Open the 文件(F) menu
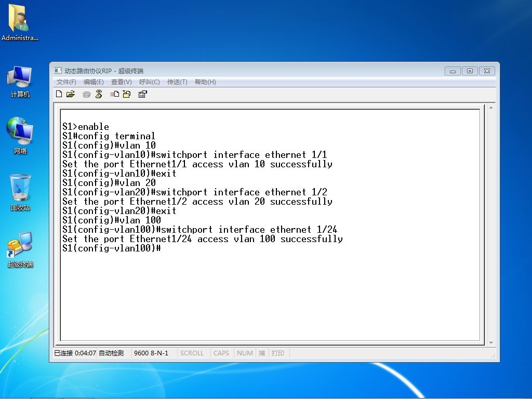The image size is (532, 399). [66, 82]
